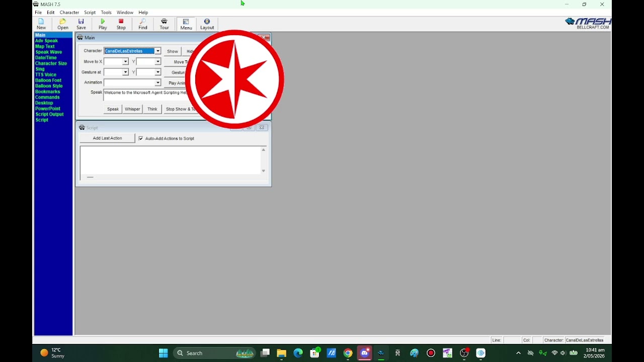Screen dimensions: 644x362
Task: Click the MASH Bellcraft.com logo
Action: pyautogui.click(x=588, y=24)
